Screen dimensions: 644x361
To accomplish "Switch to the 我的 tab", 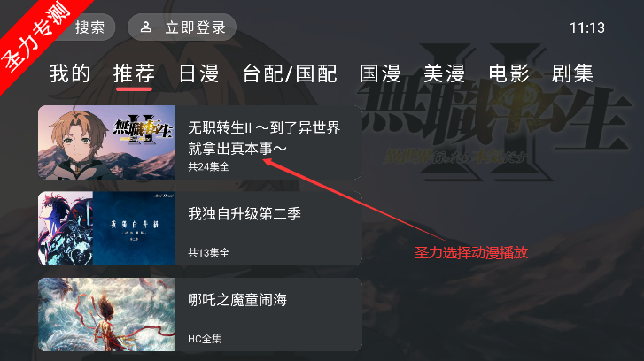I will (x=70, y=73).
